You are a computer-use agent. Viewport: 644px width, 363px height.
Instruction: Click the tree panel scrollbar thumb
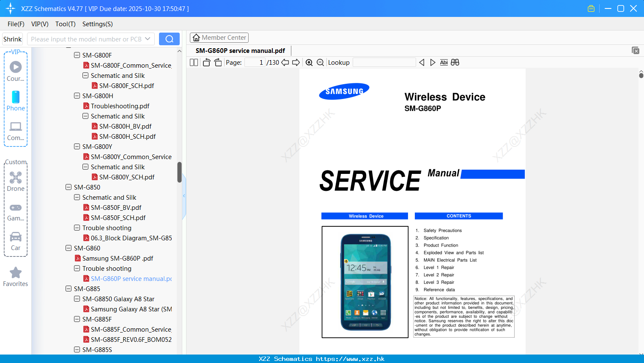[179, 172]
